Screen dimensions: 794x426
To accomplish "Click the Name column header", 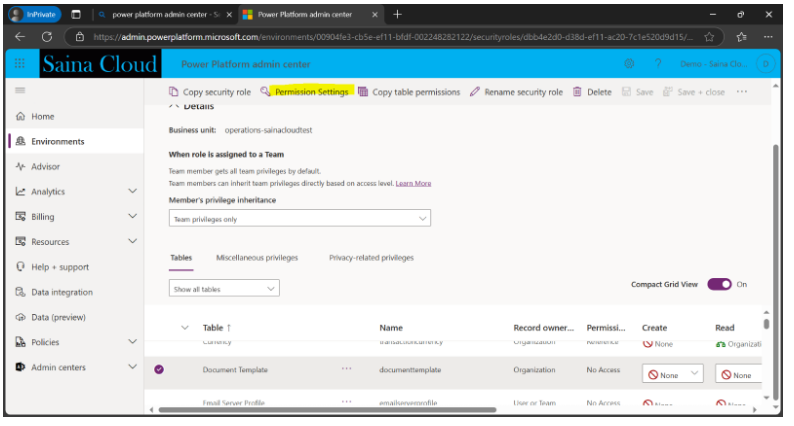I will tap(391, 328).
